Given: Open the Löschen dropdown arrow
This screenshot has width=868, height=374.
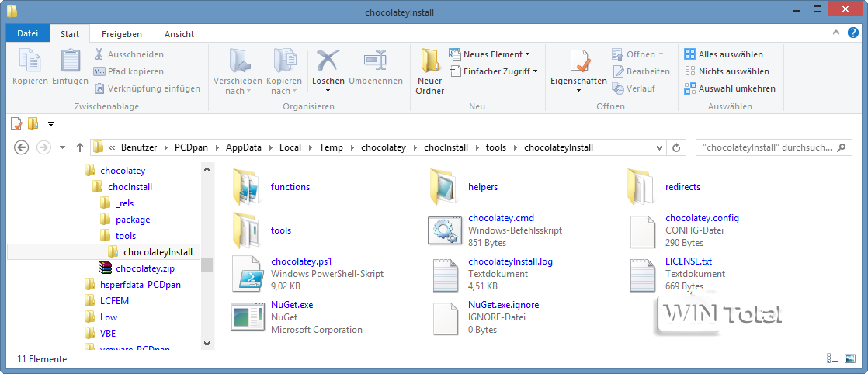Looking at the screenshot, I should click(x=328, y=91).
